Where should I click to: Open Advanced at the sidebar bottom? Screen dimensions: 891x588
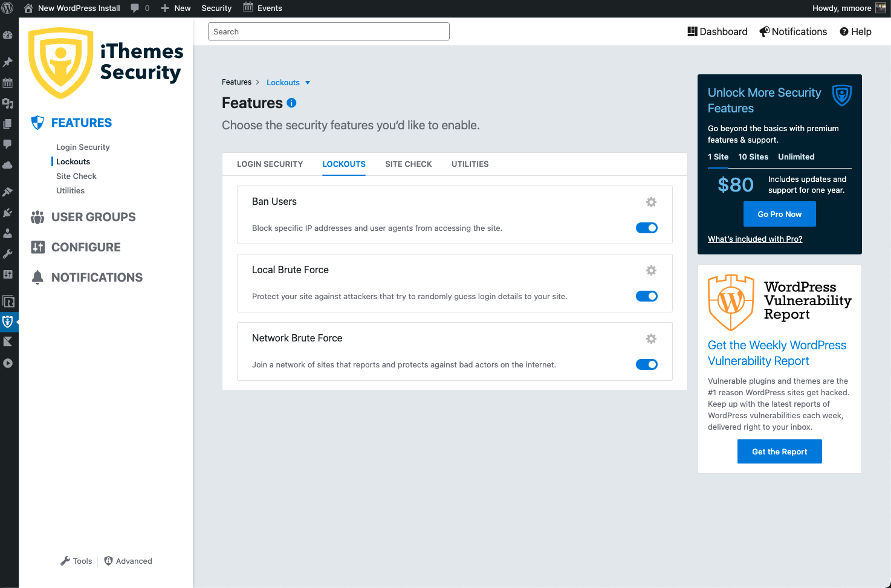coord(128,561)
